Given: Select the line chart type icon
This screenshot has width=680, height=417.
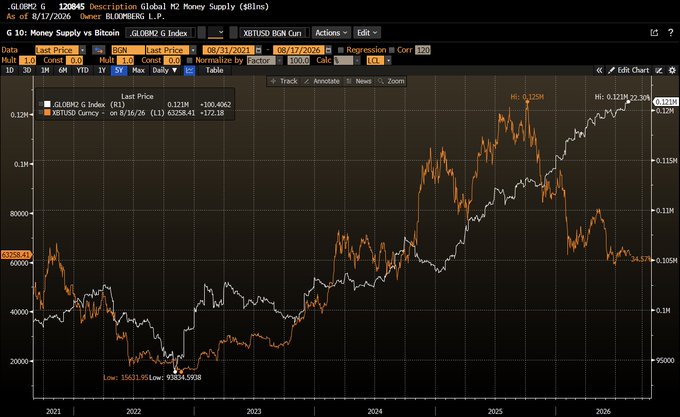Looking at the screenshot, I should click(x=190, y=70).
